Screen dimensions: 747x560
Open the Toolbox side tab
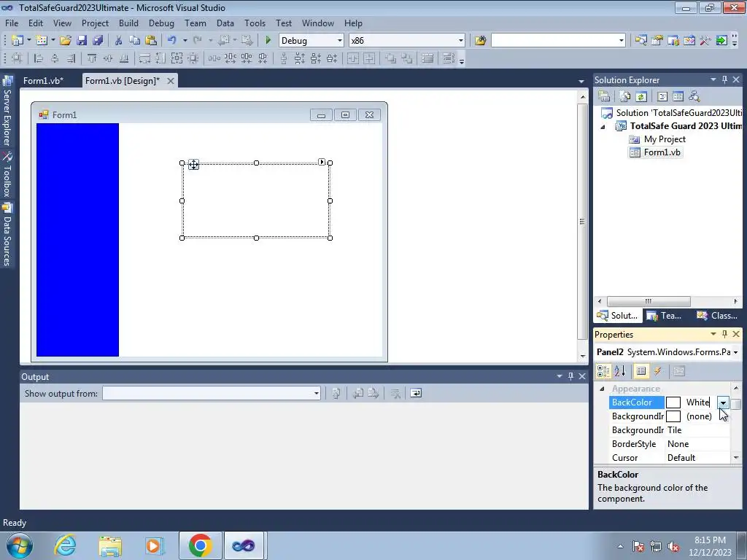[x=7, y=175]
